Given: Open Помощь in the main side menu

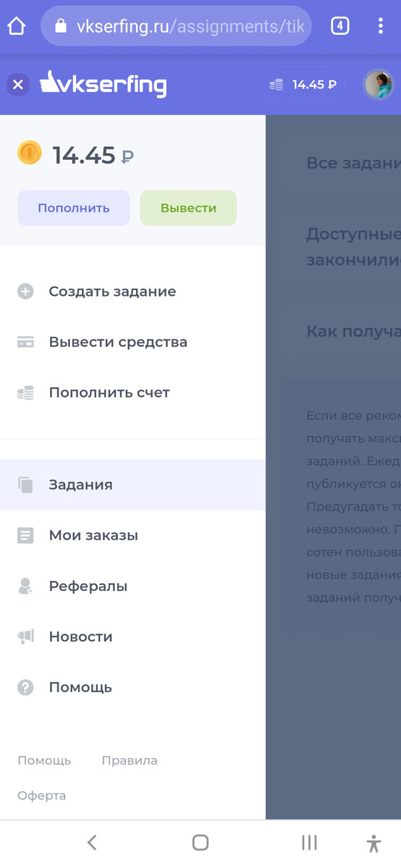Looking at the screenshot, I should coord(132,687).
